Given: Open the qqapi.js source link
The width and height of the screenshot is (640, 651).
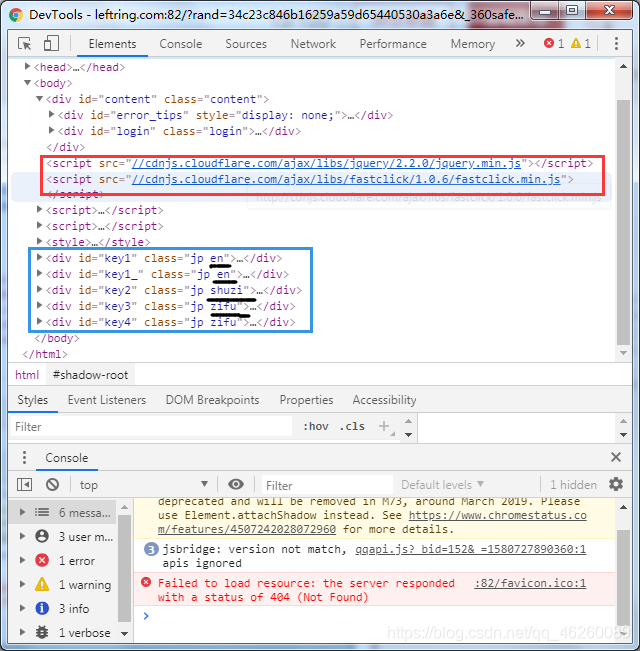Looking at the screenshot, I should point(471,549).
